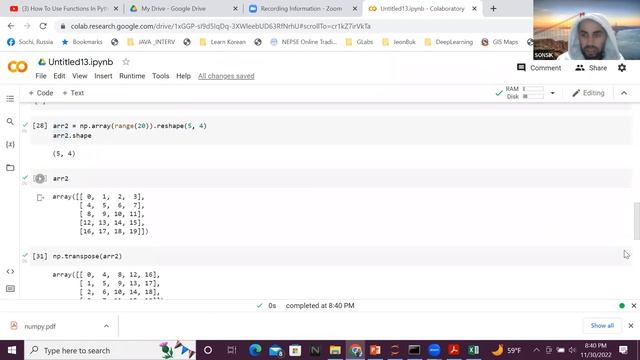Open the Edit menu
Viewport: 640px width, 360px height.
pyautogui.click(x=59, y=76)
